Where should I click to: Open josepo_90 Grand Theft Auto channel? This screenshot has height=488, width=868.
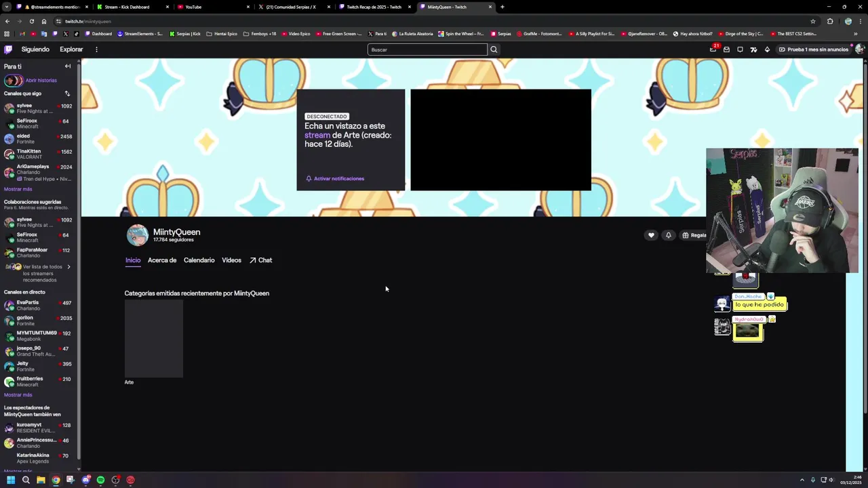pos(38,351)
